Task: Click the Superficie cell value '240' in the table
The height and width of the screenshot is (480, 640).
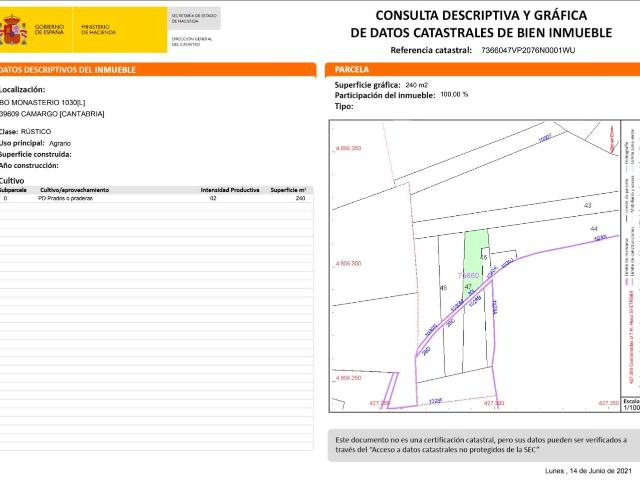Action: coord(300,198)
